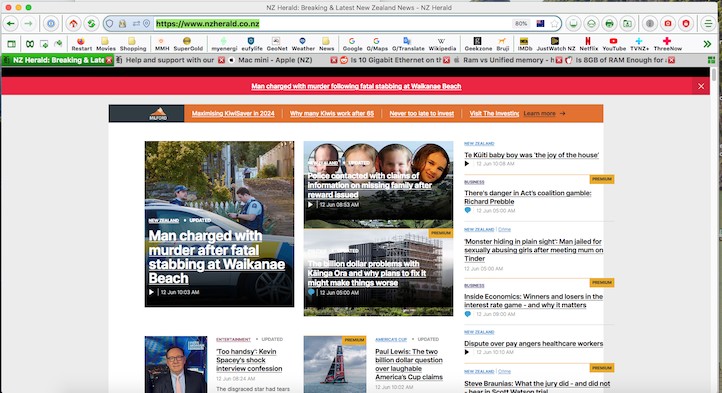Dismiss the red breaking news banner
The image size is (722, 393).
[701, 86]
